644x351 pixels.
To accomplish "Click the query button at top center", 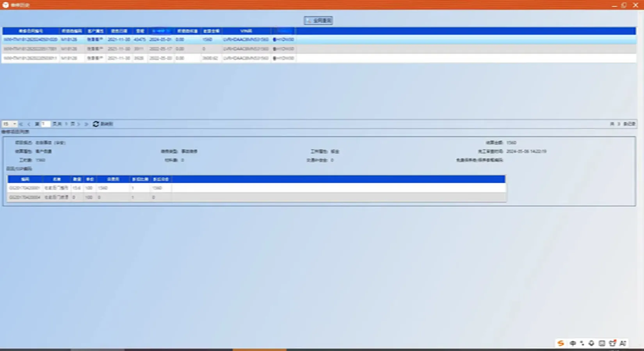I will click(318, 21).
